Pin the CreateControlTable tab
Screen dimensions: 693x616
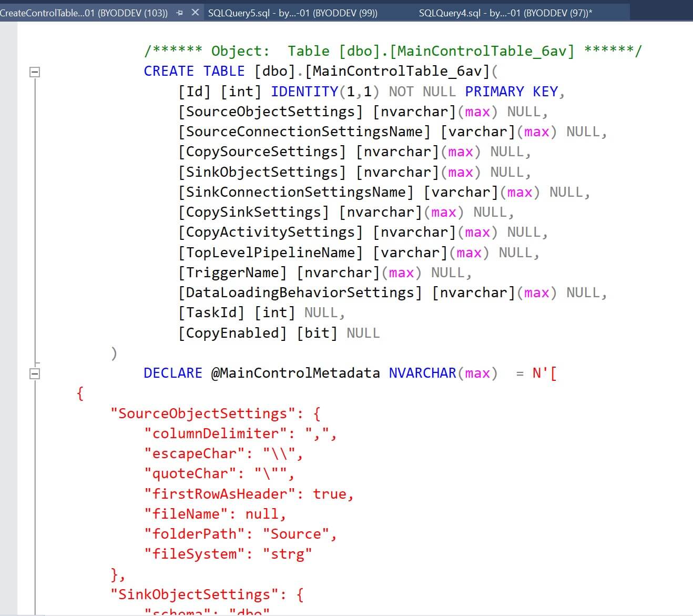pos(180,13)
